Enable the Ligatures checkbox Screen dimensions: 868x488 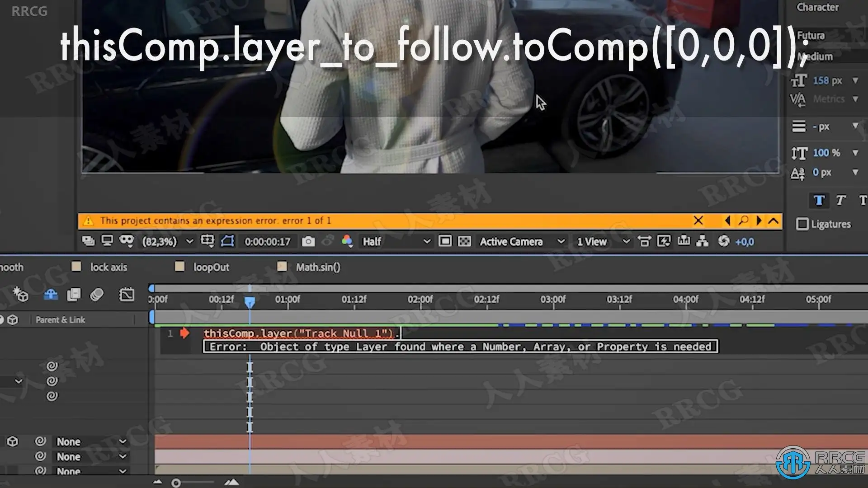[x=802, y=224]
